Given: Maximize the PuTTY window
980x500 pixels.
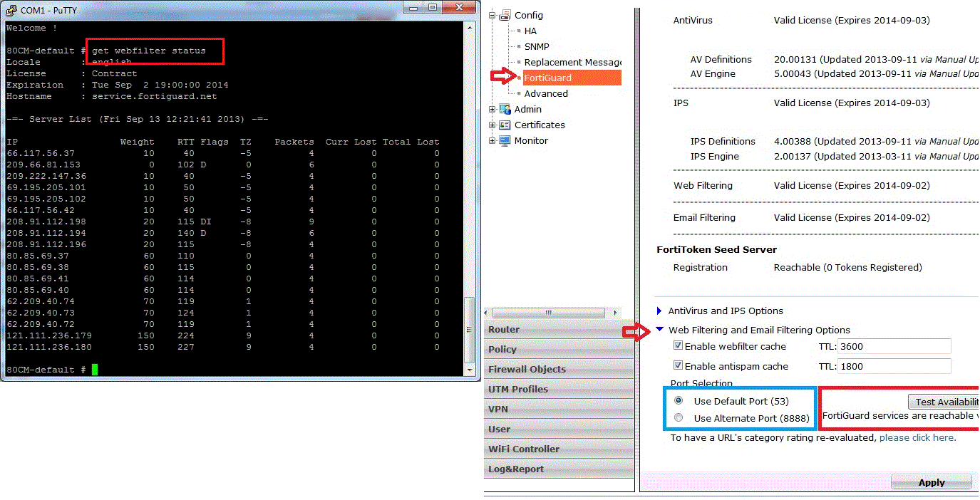Looking at the screenshot, I should click(433, 7).
